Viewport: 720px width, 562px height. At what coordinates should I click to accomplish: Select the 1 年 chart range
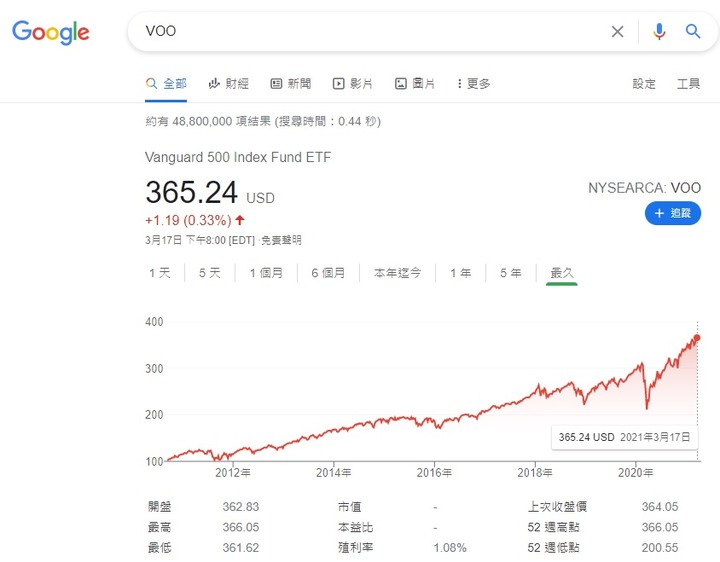461,273
